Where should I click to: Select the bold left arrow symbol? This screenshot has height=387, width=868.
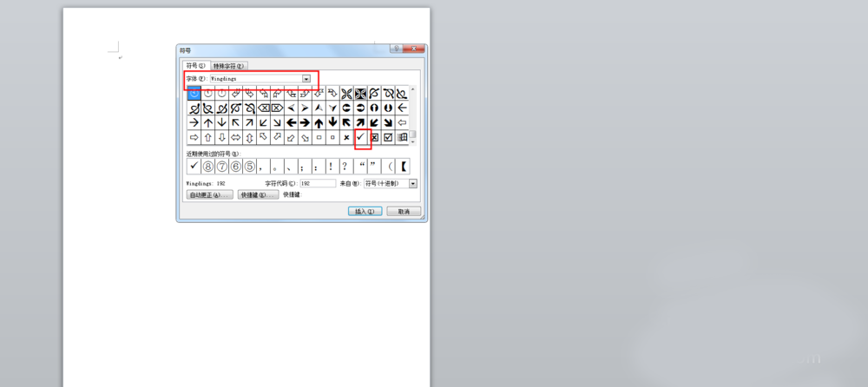pyautogui.click(x=291, y=122)
